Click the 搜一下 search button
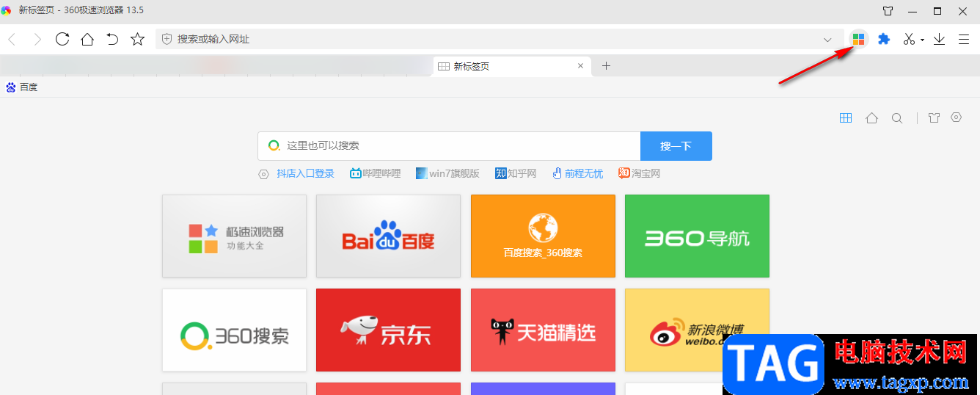 click(676, 146)
